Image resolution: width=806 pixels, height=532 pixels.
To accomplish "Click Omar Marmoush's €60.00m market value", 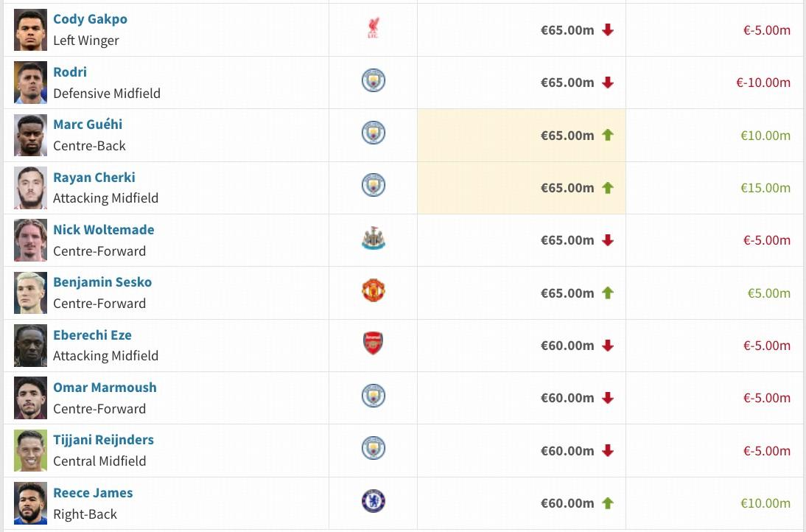I will pos(567,398).
